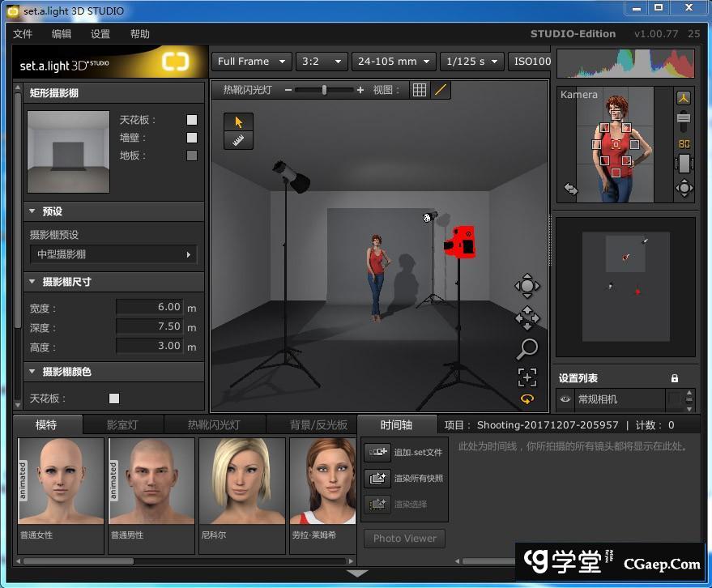
Task: Click the diagonal line view icon
Action: [441, 90]
